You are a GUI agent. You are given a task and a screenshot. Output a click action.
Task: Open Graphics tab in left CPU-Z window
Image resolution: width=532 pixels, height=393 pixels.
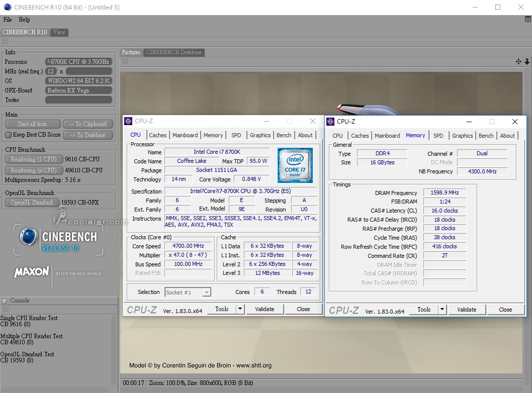260,135
